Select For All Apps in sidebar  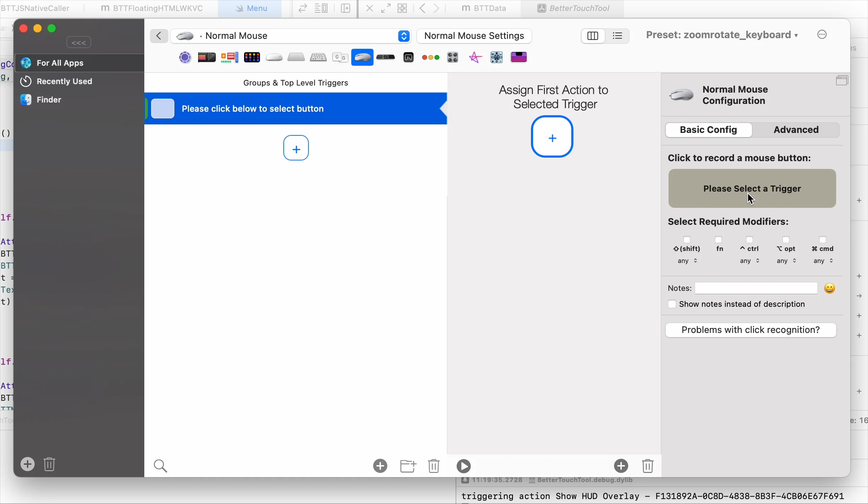point(79,63)
